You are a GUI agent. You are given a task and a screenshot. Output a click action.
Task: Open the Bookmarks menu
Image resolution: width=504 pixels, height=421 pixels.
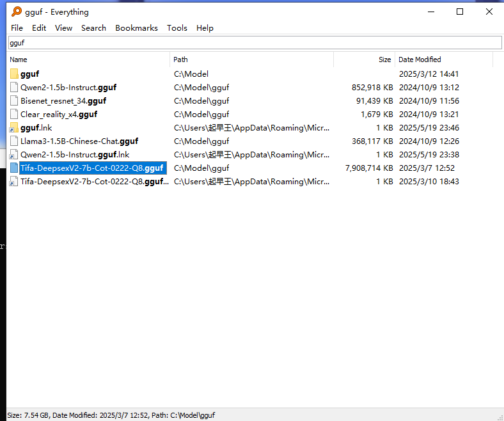click(136, 28)
